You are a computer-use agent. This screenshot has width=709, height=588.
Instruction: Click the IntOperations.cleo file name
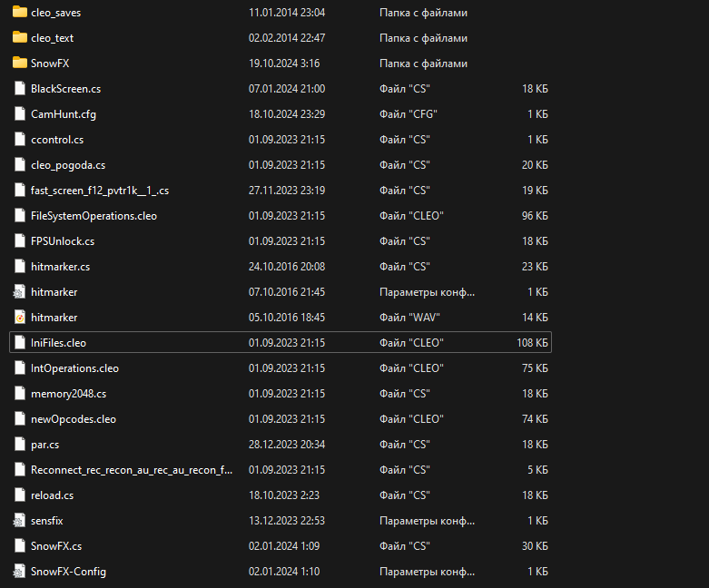[74, 368]
